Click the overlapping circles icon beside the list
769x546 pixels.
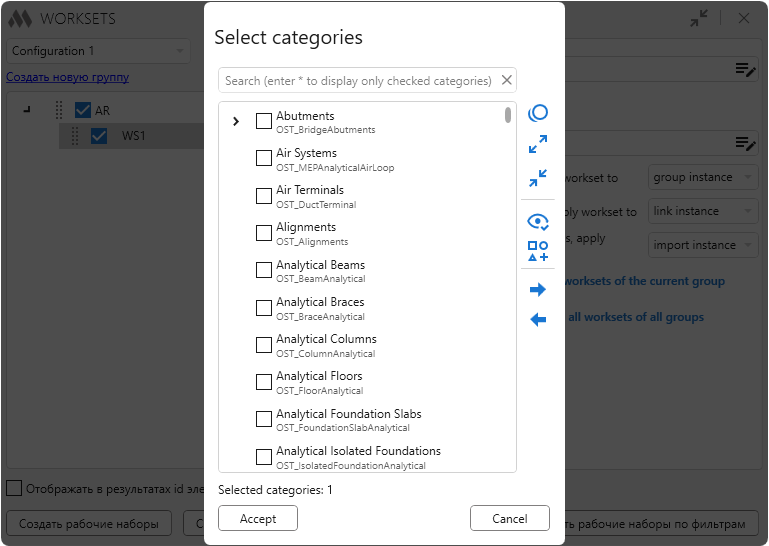click(538, 113)
